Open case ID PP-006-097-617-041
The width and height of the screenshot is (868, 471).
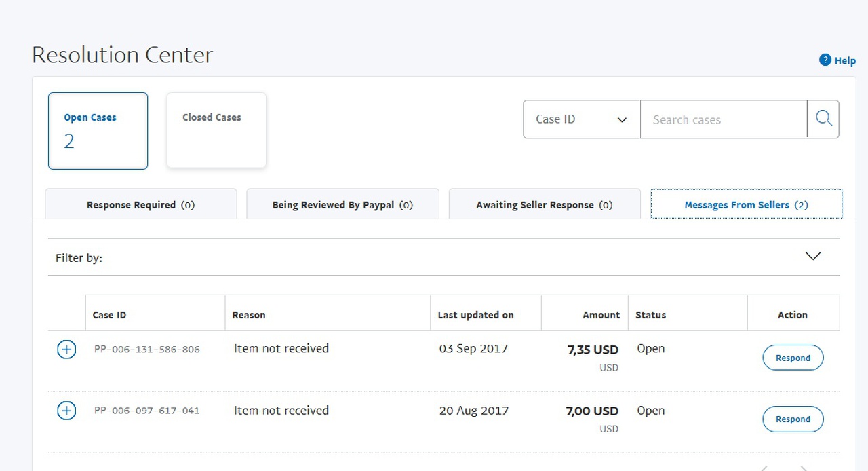point(147,411)
